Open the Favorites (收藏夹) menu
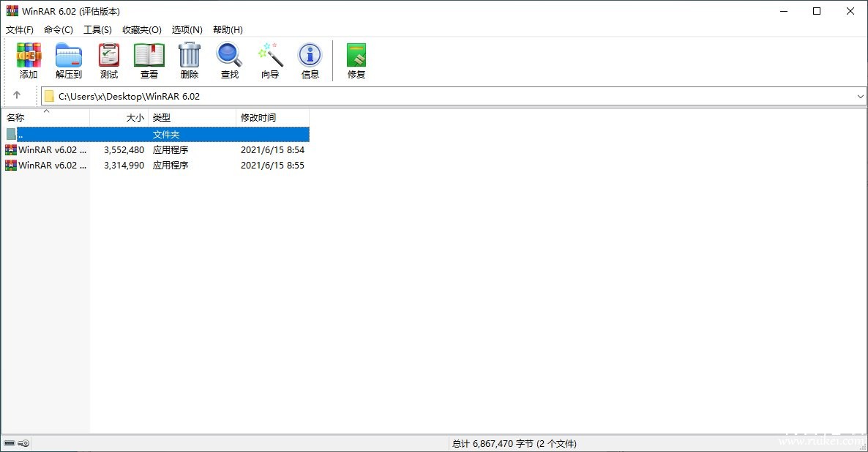 pyautogui.click(x=141, y=29)
